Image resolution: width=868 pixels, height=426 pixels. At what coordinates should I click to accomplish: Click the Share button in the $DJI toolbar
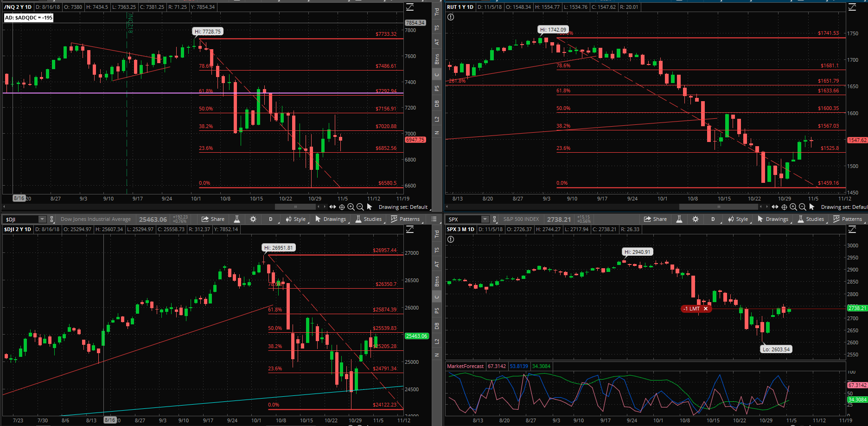tap(213, 219)
